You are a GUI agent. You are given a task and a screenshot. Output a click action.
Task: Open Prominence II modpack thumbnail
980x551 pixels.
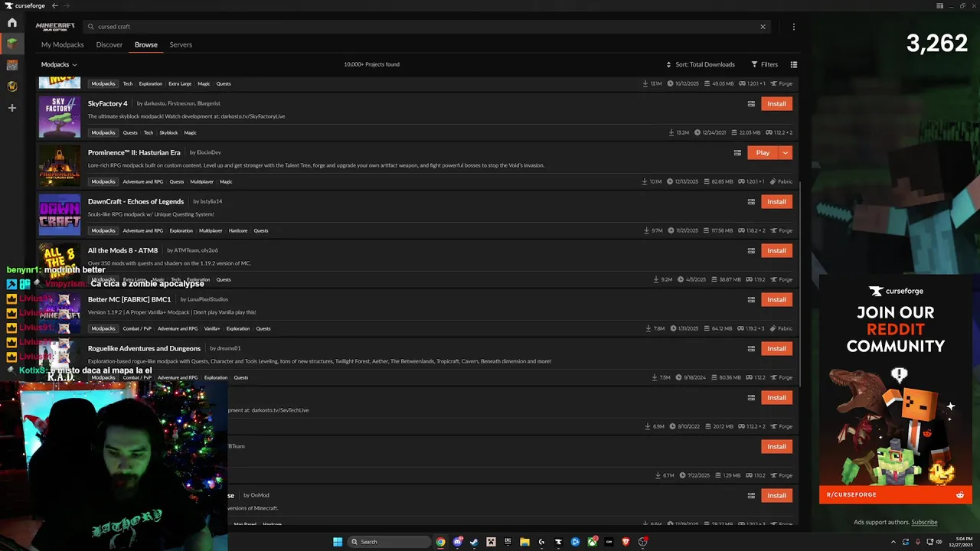pos(60,165)
